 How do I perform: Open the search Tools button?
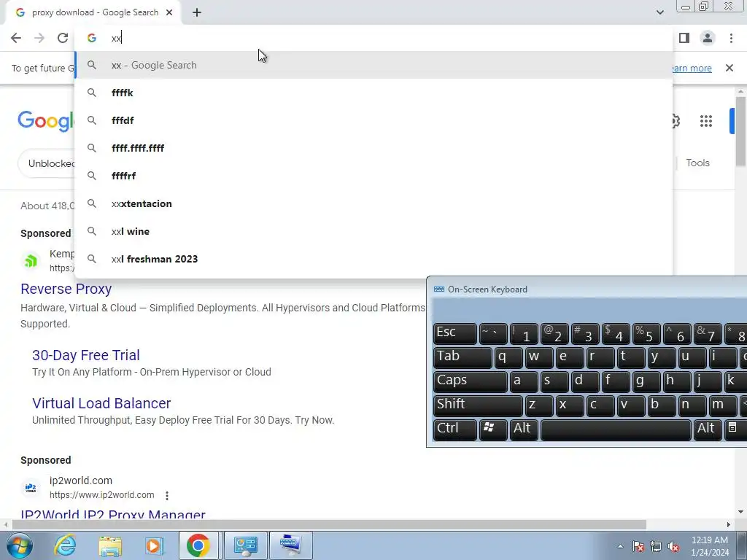pos(697,163)
